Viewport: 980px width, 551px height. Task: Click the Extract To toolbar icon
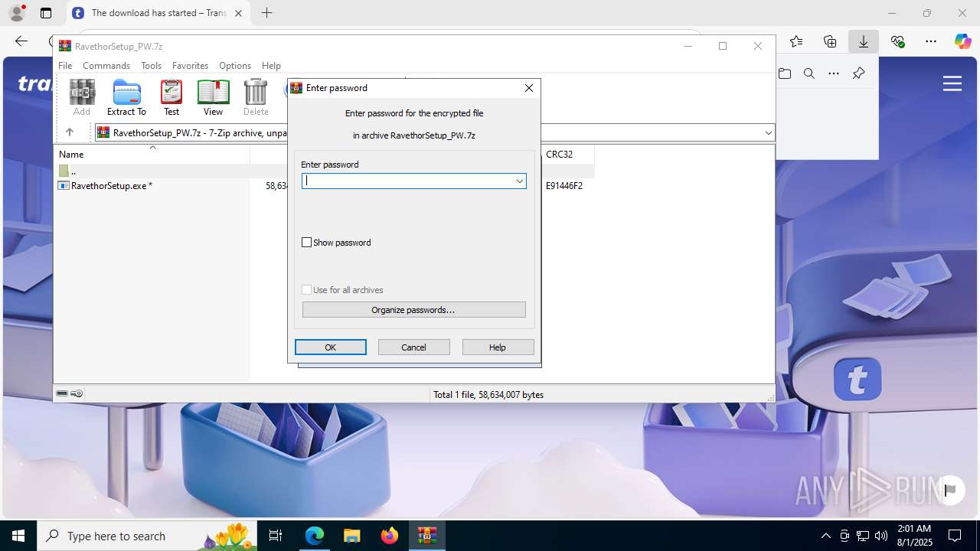click(126, 97)
